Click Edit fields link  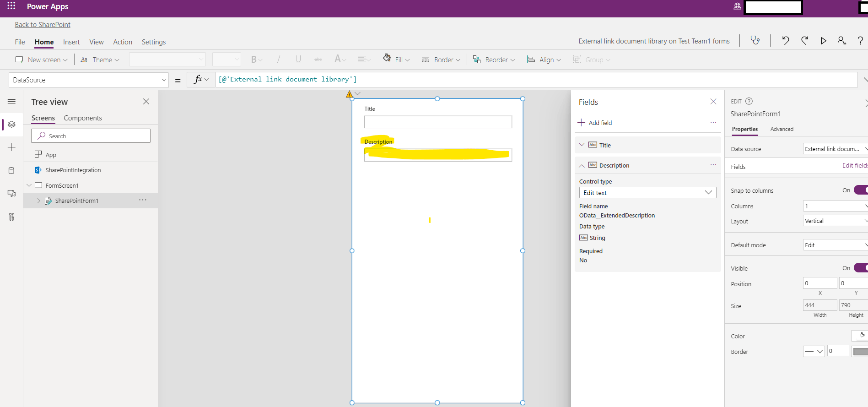tap(855, 165)
